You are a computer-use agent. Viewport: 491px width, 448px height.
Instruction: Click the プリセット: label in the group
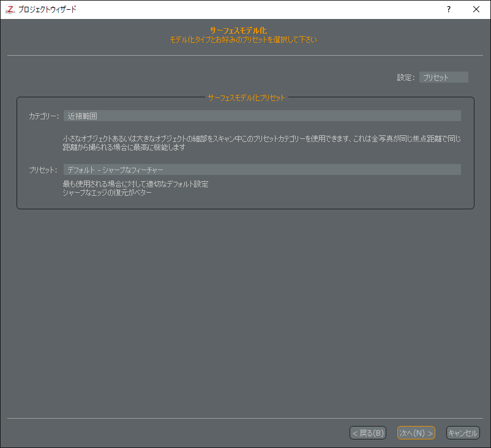(x=43, y=170)
